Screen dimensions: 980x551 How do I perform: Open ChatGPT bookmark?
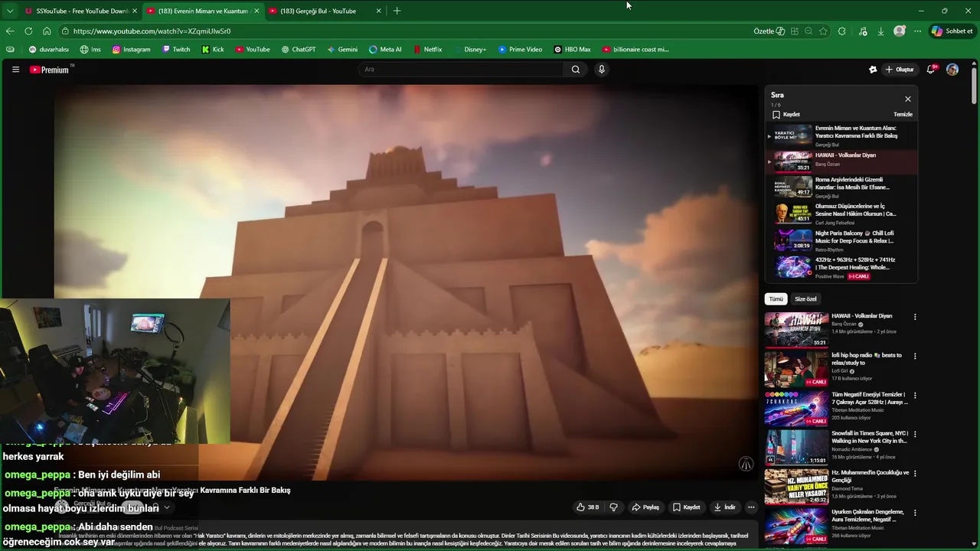click(x=298, y=50)
